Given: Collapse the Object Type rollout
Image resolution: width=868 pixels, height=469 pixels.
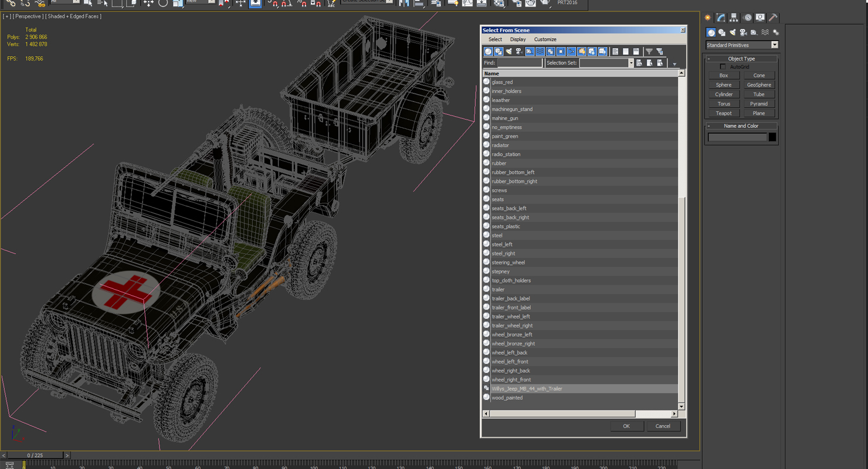Looking at the screenshot, I should tap(741, 59).
